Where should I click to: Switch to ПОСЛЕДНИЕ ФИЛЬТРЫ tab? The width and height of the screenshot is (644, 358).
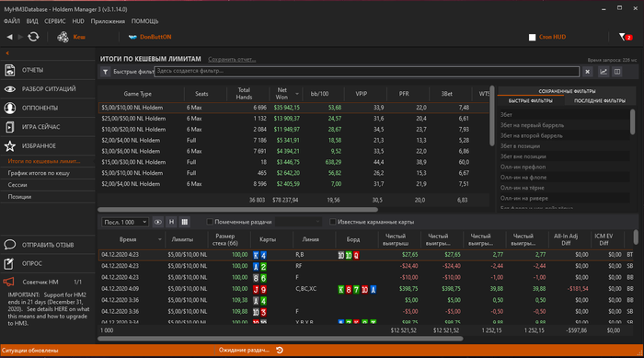coord(600,100)
